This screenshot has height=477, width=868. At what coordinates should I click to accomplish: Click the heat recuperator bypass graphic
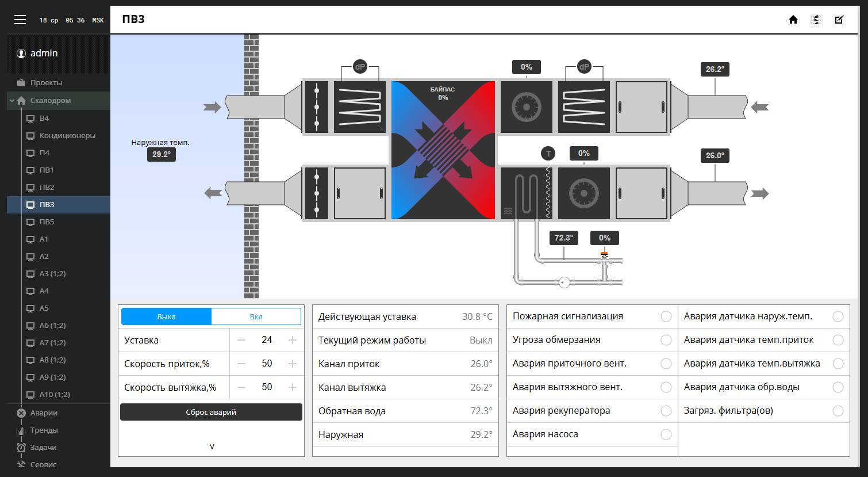click(443, 150)
